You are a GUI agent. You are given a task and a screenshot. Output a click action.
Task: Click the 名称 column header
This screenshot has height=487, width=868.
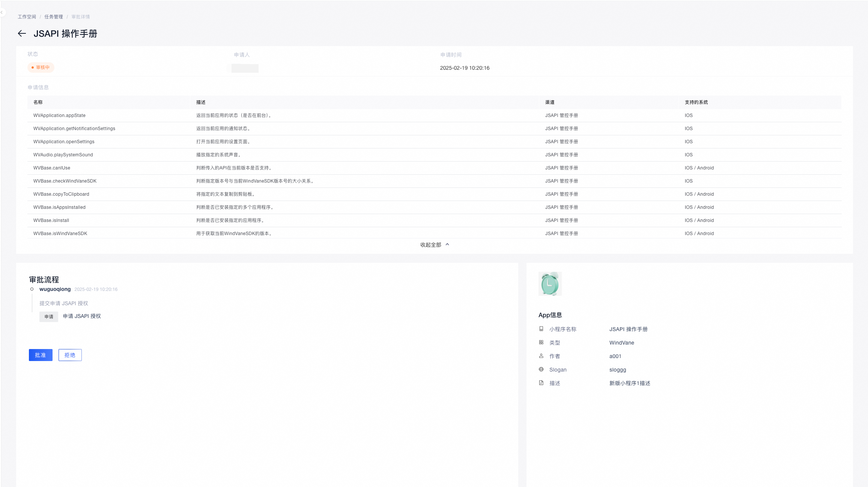[x=38, y=102]
